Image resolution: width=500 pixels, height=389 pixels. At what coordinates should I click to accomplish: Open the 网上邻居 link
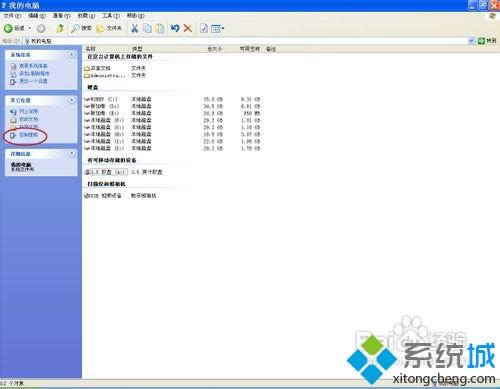pyautogui.click(x=24, y=111)
